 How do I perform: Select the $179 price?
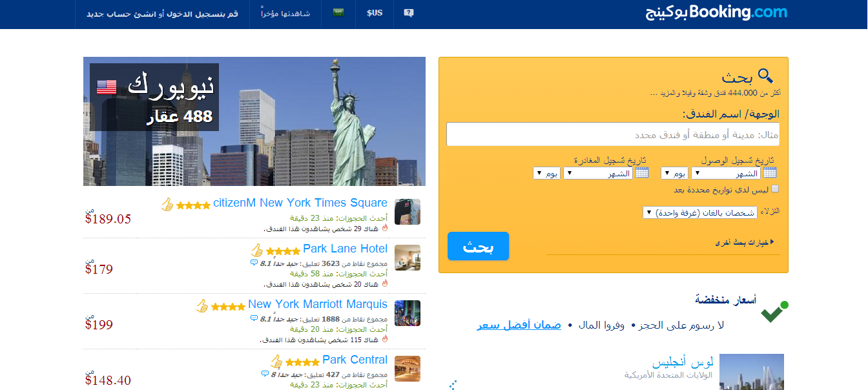click(x=99, y=269)
